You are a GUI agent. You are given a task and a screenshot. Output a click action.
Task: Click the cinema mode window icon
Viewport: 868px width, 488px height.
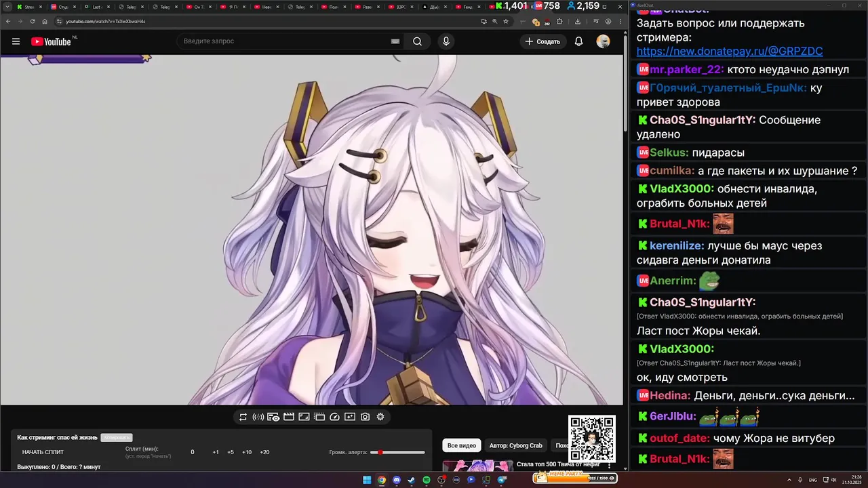click(x=319, y=417)
